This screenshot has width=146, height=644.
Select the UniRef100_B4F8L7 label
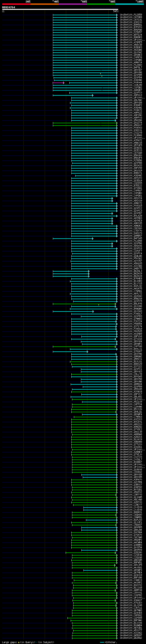click(x=131, y=67)
